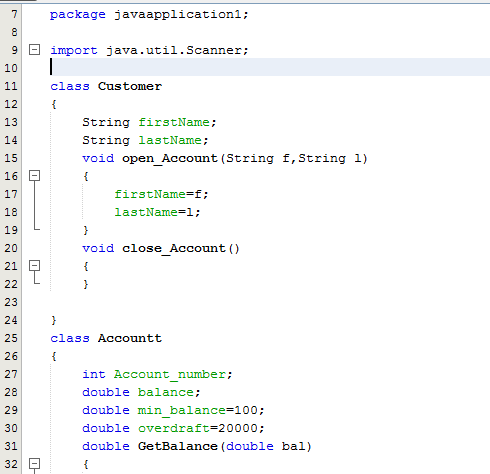Image resolution: width=490 pixels, height=474 pixels.
Task: Collapse the GetBalance method fold at line 32
Action: [34, 464]
